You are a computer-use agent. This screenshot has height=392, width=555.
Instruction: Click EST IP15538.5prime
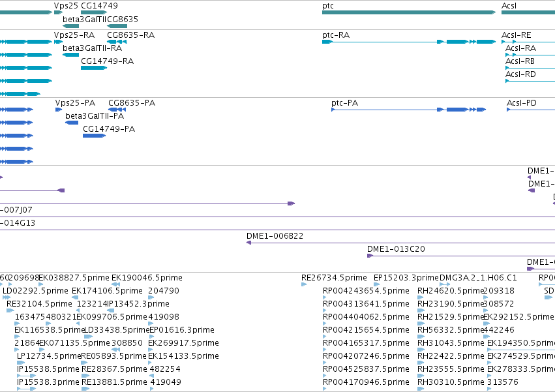click(x=48, y=370)
